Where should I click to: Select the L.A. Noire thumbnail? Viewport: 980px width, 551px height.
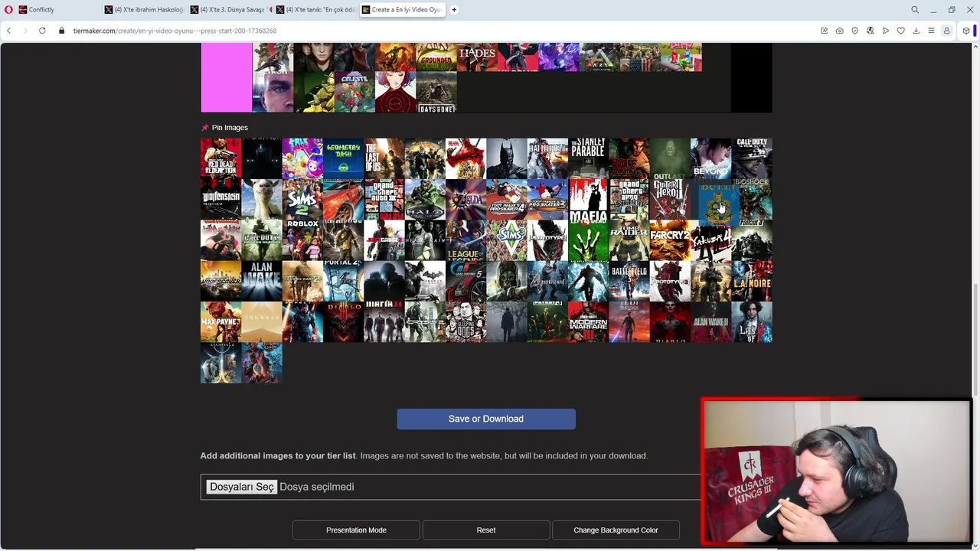pos(752,281)
